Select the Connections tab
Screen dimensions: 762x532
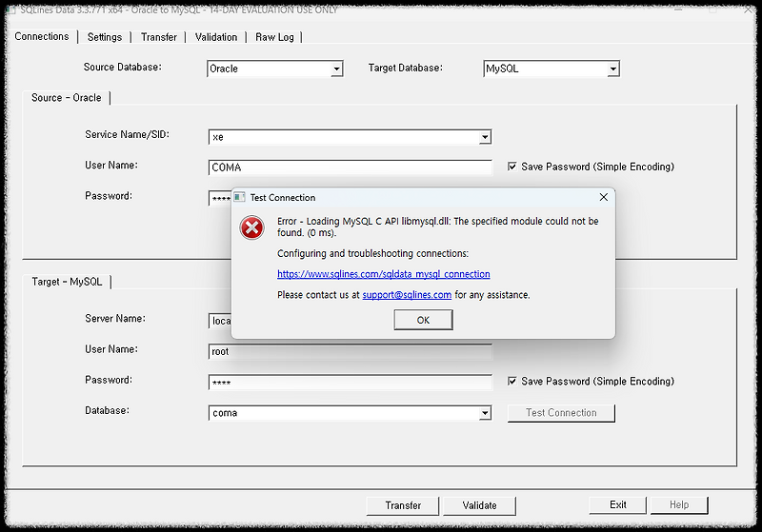(x=42, y=36)
